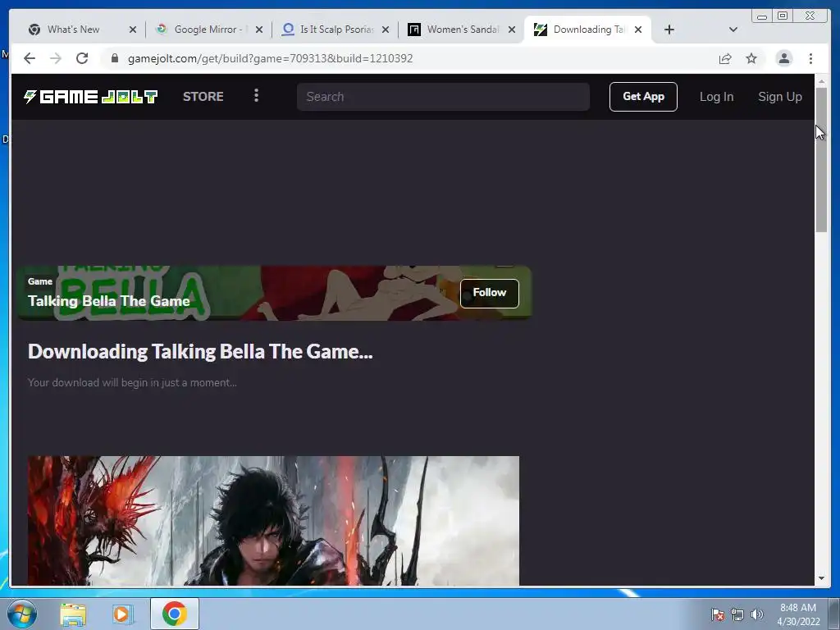
Task: Open Chrome profile avatar menu
Action: click(x=783, y=58)
